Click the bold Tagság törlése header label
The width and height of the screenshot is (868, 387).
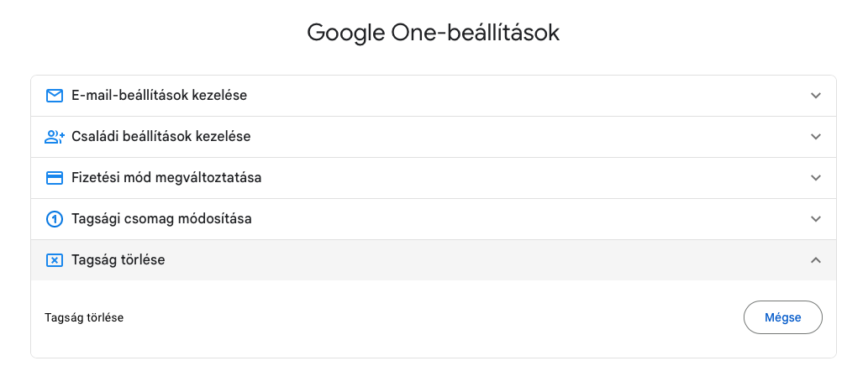(118, 260)
